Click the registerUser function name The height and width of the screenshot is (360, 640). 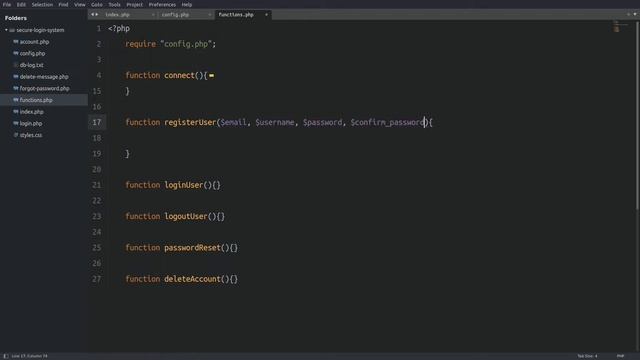point(190,122)
